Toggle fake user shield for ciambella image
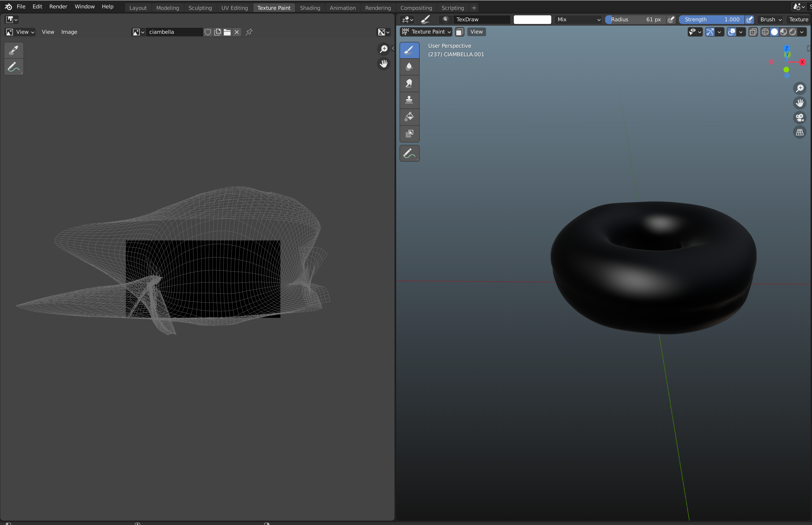The height and width of the screenshot is (525, 812). 208,32
